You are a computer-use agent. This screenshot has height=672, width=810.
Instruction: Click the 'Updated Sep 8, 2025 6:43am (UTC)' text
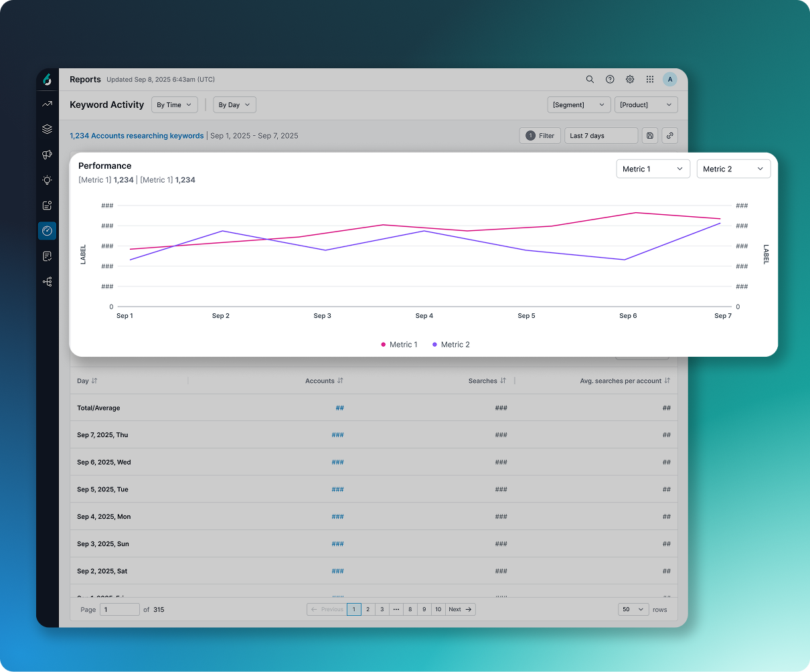(161, 79)
